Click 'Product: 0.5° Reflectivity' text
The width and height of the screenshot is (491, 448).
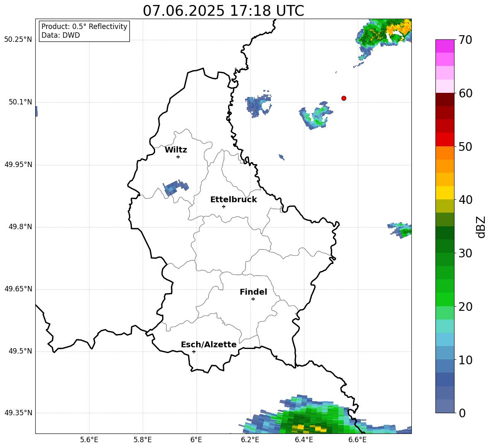point(84,27)
